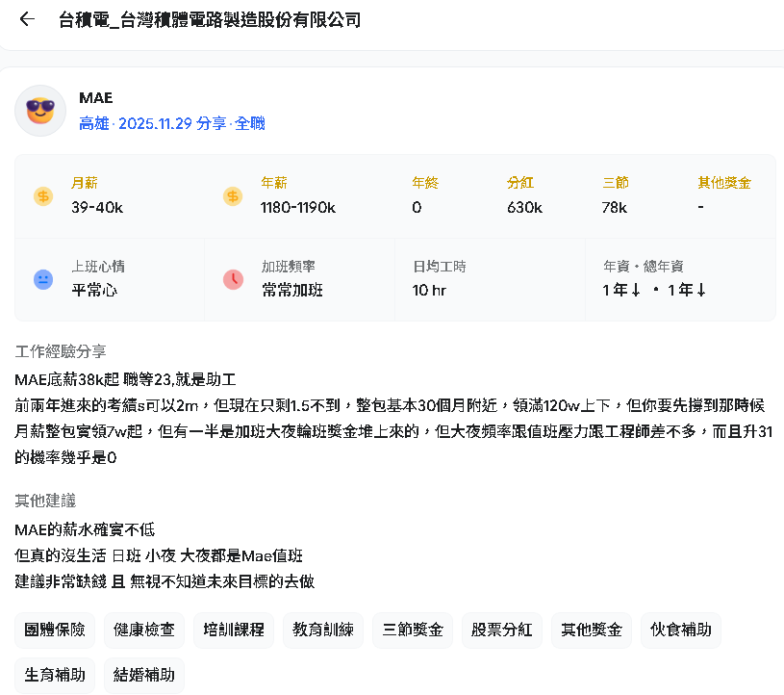Click the 三節 value 78k

pyautogui.click(x=615, y=207)
